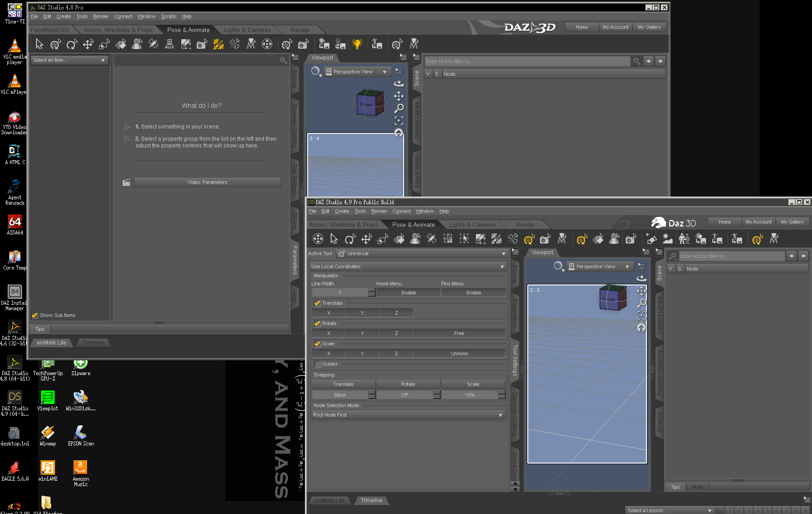Screen dimensions: 812x514
Task: Select the bone tool in DAZ Studio 4.9 toolbar
Action: pyautogui.click(x=513, y=239)
